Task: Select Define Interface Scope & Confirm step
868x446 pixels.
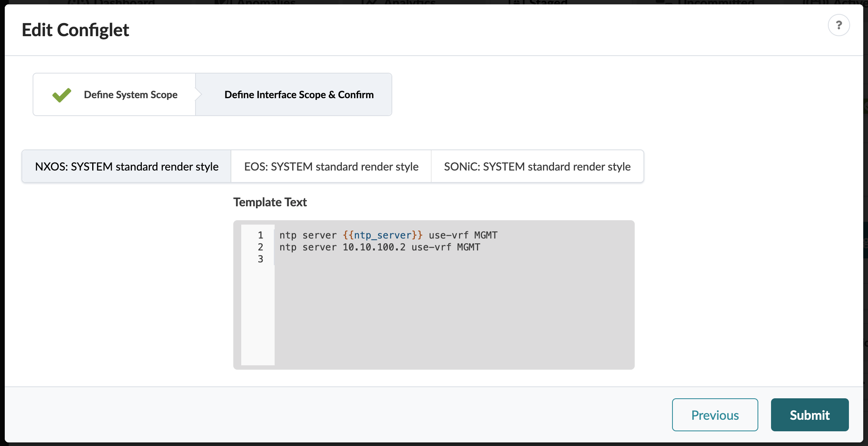Action: 294,95
